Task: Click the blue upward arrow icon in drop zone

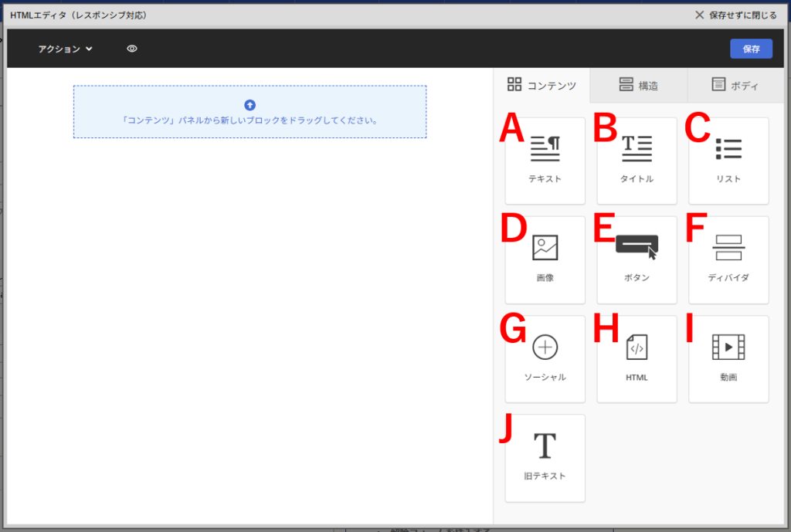Action: tap(250, 105)
